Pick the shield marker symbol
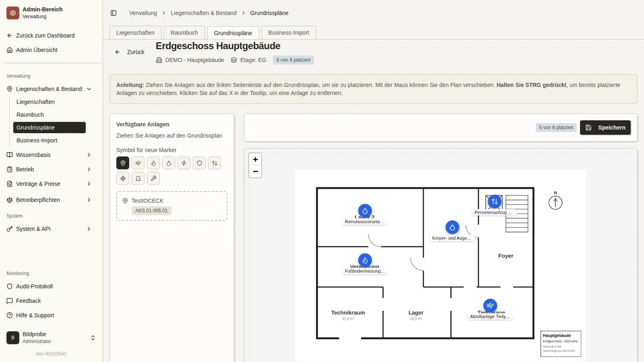 tap(199, 163)
